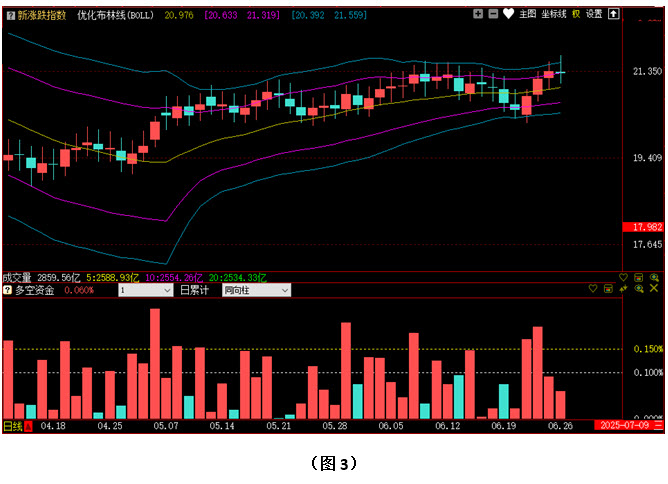Zoom out chart with the minus icon
The height and width of the screenshot is (484, 668).
493,14
